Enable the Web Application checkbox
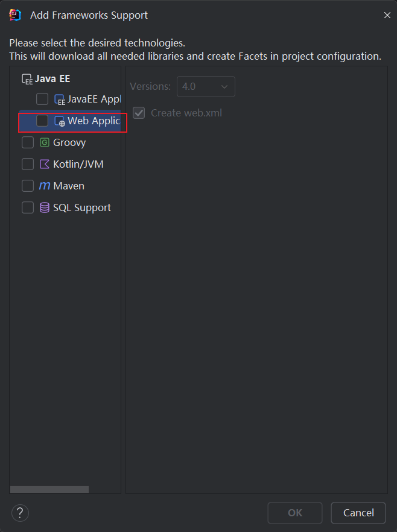The width and height of the screenshot is (397, 532). click(42, 121)
